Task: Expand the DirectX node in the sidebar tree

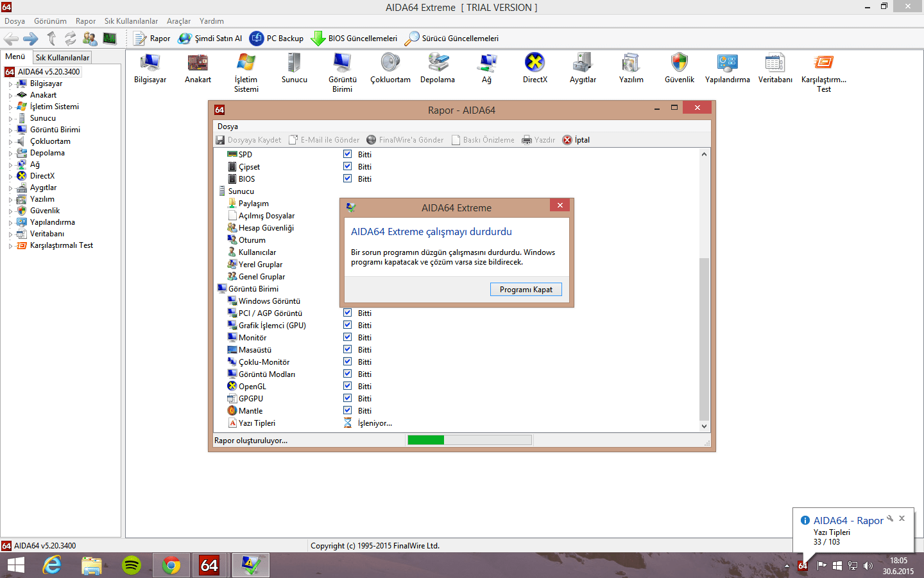Action: click(10, 176)
